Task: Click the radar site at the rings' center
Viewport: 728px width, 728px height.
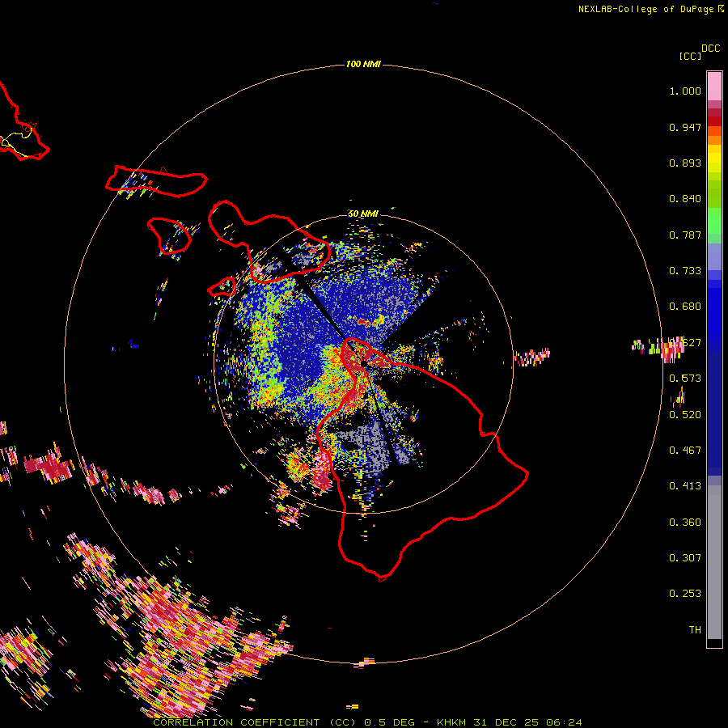Action: click(x=363, y=363)
